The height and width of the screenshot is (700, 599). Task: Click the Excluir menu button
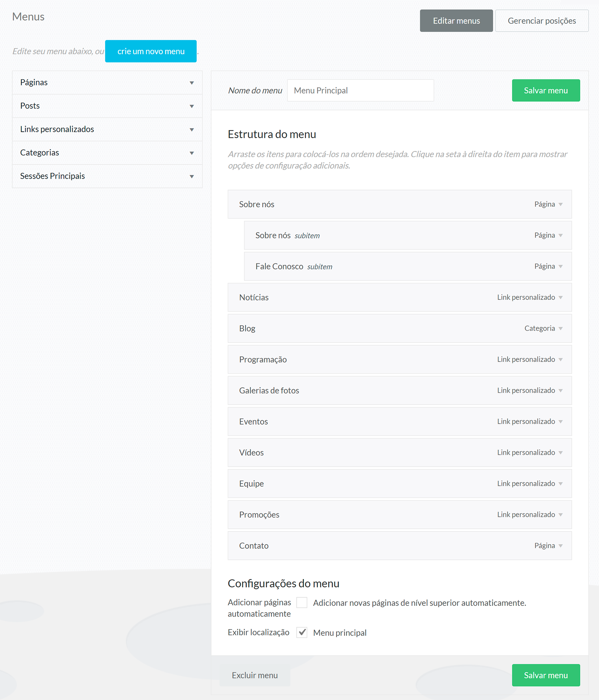255,675
